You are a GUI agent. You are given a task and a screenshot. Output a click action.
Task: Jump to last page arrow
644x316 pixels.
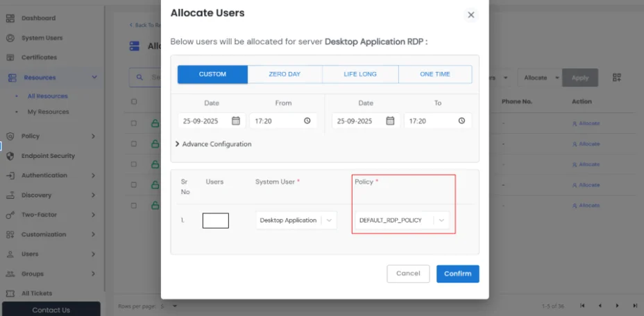pyautogui.click(x=635, y=306)
